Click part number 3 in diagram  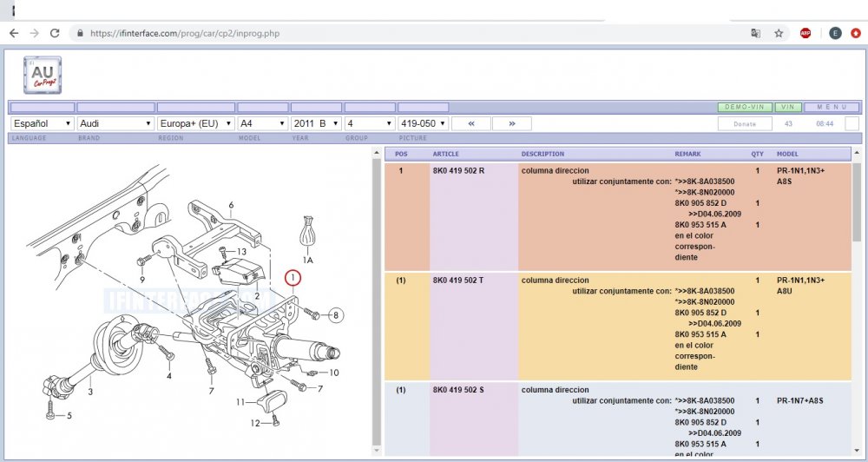[90, 392]
